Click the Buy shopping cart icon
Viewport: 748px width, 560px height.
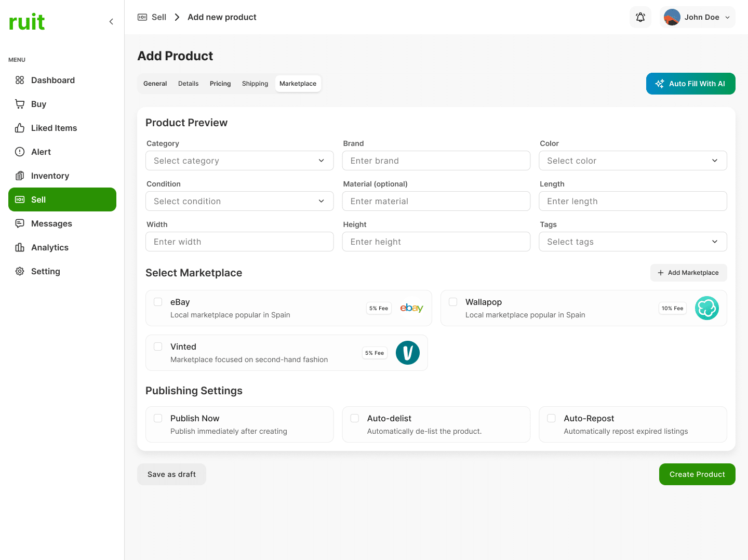(x=20, y=104)
